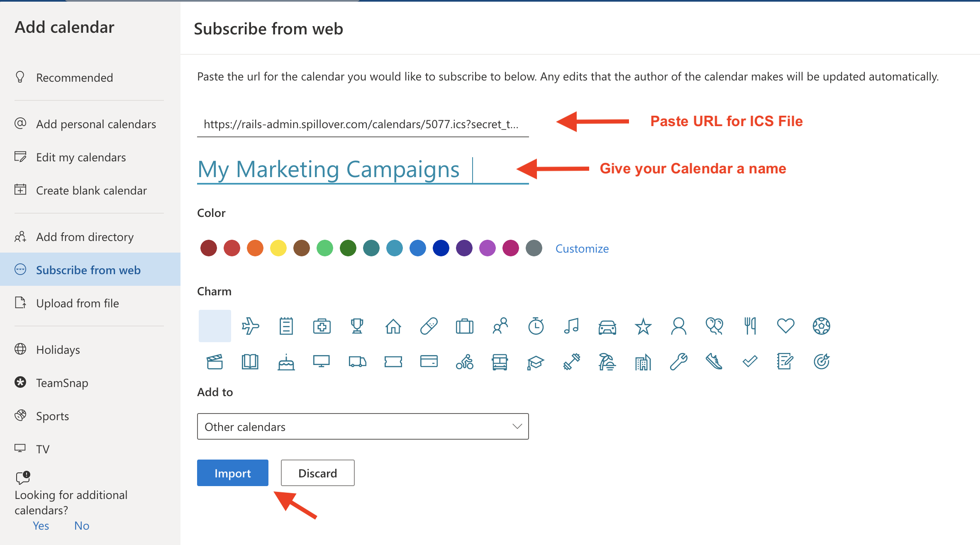
Task: Open the Customize color link
Action: [x=582, y=248]
